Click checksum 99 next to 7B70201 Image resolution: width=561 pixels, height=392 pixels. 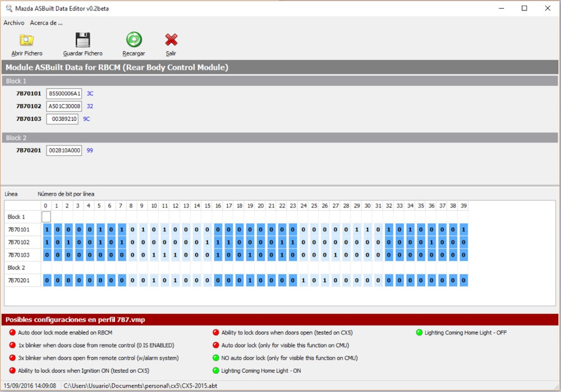(90, 151)
